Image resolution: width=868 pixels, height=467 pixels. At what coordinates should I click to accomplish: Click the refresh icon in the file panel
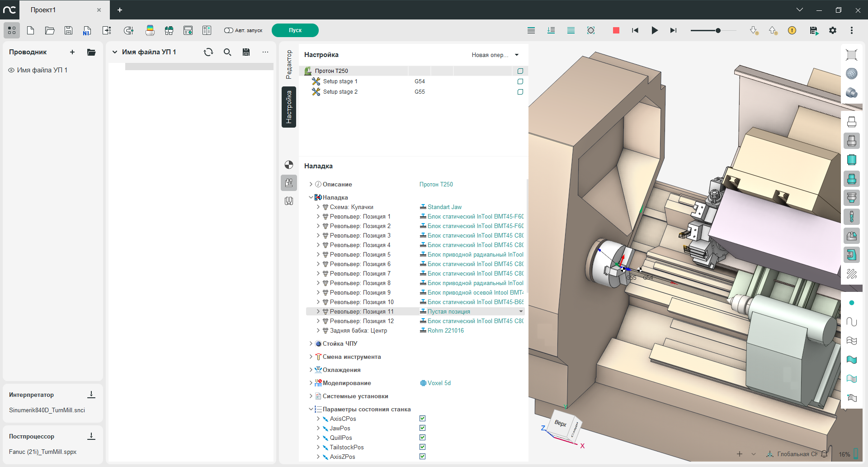click(208, 52)
